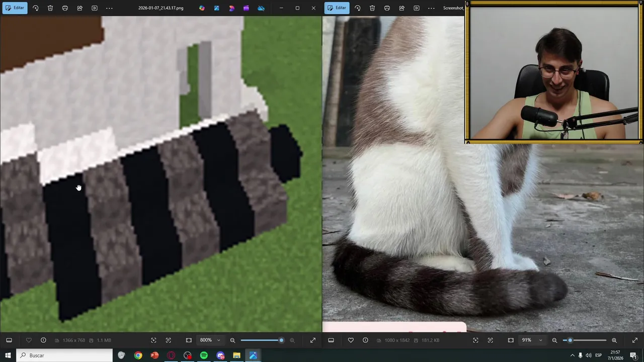Open notification center icon
Screen dimensions: 644x362
(633, 355)
